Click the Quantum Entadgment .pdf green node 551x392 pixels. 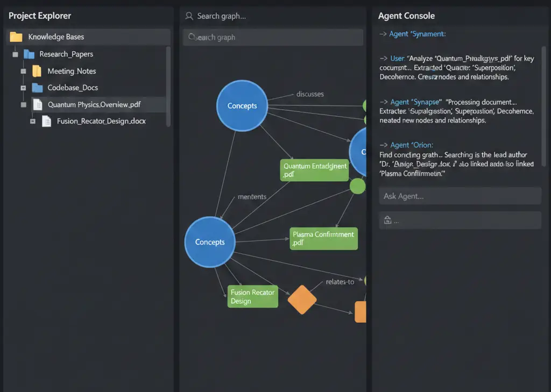315,170
